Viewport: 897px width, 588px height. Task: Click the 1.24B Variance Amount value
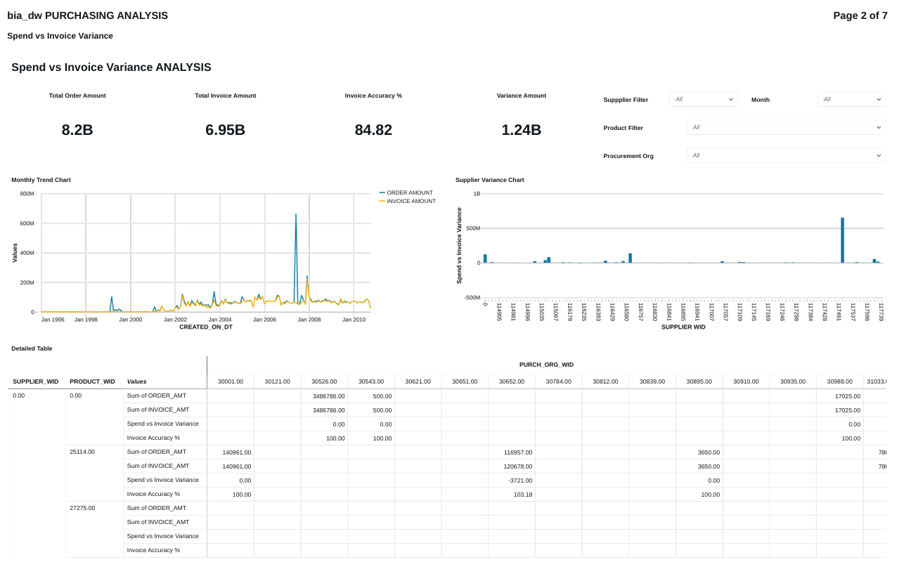(521, 131)
